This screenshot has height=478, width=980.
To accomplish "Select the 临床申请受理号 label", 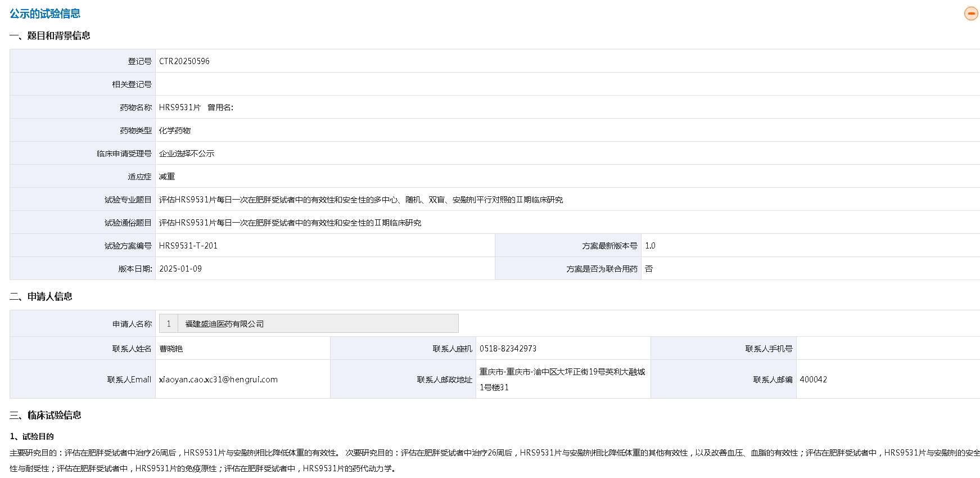I will click(124, 154).
